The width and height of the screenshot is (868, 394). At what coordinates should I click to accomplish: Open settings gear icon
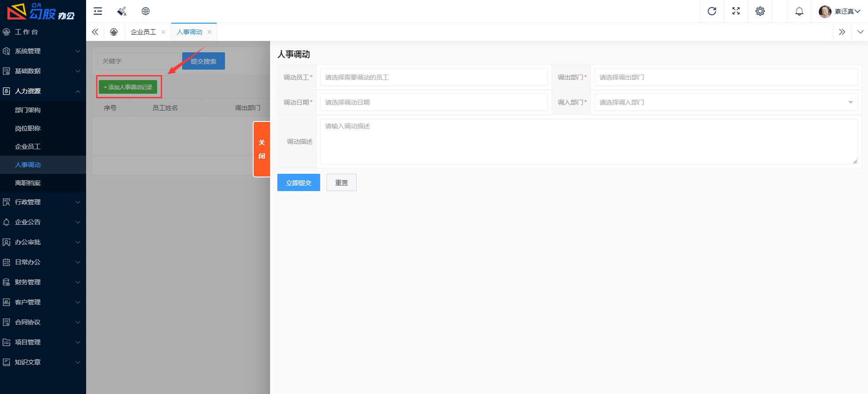click(760, 11)
